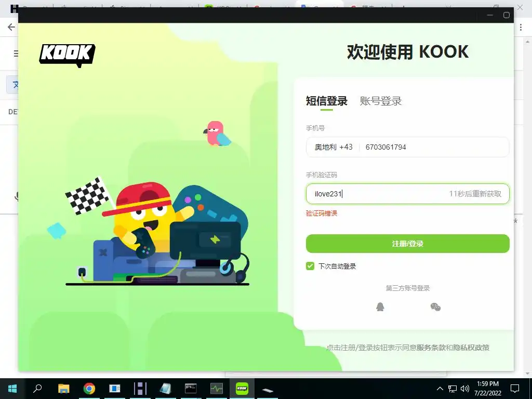532x399 pixels.
Task: Switch to the 账号登录 tab
Action: (380, 101)
